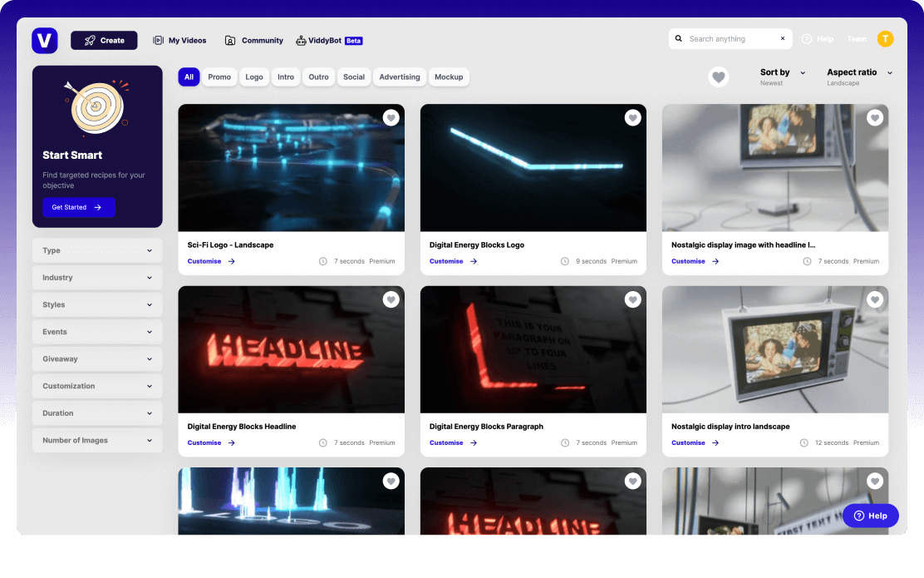Open the Sort by dropdown
Image resolution: width=924 pixels, height=578 pixels.
[783, 77]
